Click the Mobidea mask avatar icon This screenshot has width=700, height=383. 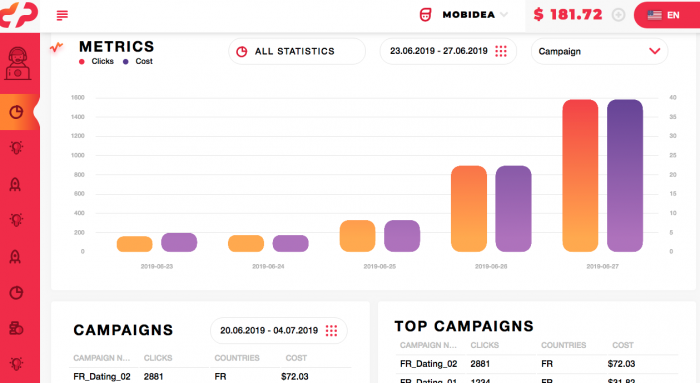tap(425, 15)
